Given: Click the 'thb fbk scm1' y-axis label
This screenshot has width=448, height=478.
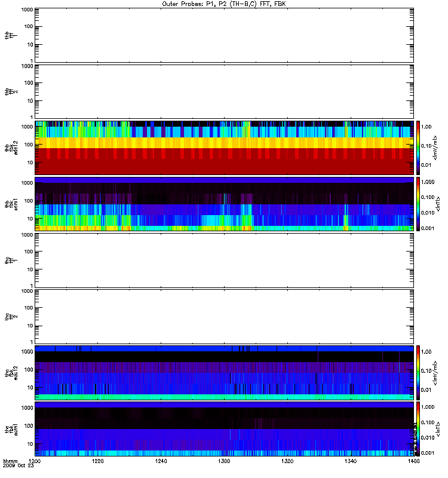Looking at the screenshot, I should (x=11, y=204).
